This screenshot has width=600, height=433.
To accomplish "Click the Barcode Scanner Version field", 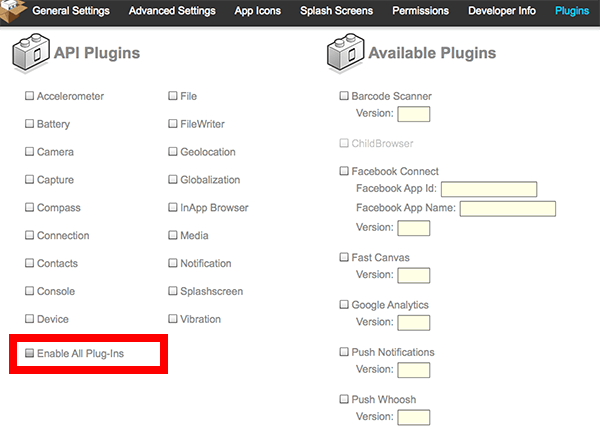I will pyautogui.click(x=414, y=114).
